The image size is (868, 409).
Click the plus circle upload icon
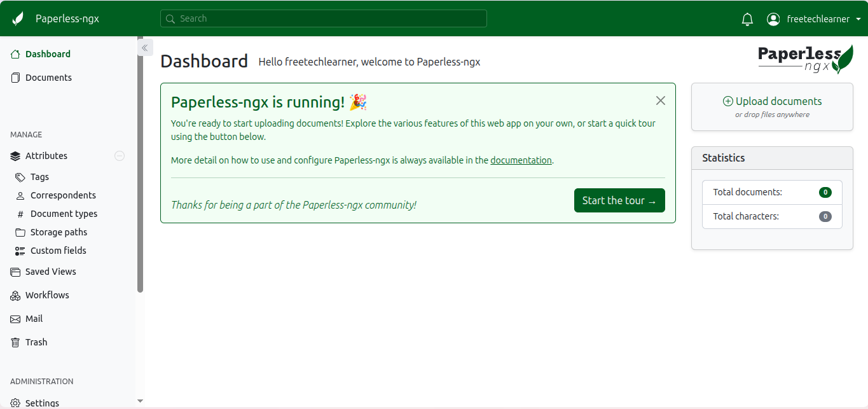(728, 101)
